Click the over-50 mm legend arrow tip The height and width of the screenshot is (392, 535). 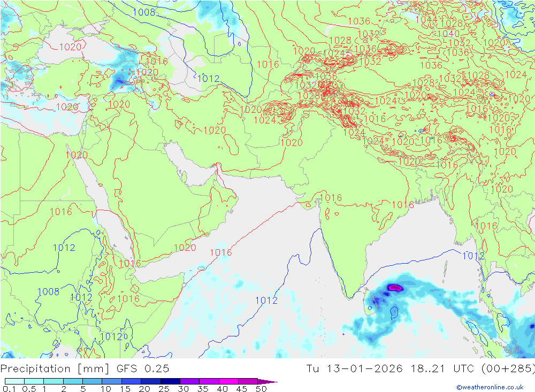pyautogui.click(x=267, y=381)
